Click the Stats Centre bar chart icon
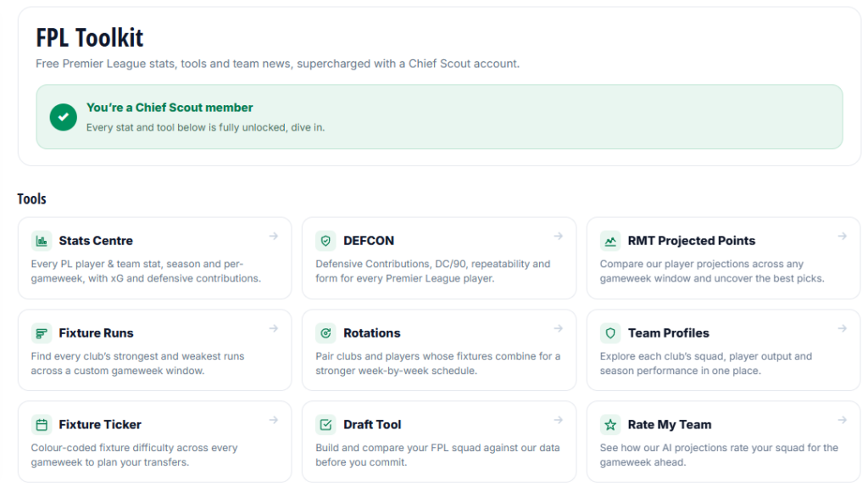Image resolution: width=868 pixels, height=497 pixels. (42, 241)
